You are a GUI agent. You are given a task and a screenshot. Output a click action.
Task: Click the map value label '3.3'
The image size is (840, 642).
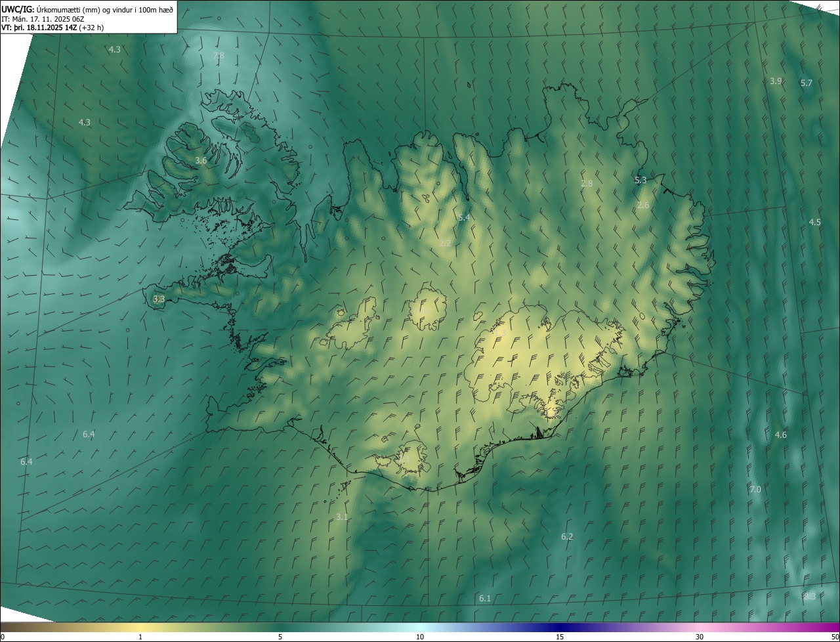(159, 299)
